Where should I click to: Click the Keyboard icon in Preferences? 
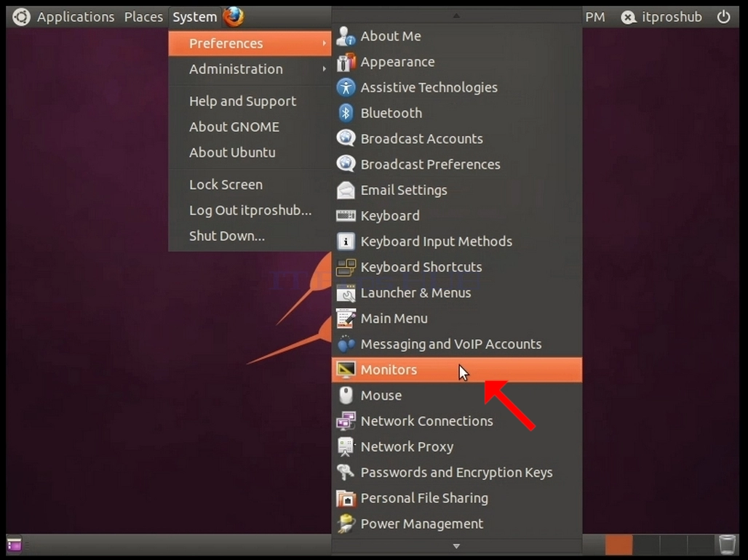(x=346, y=215)
